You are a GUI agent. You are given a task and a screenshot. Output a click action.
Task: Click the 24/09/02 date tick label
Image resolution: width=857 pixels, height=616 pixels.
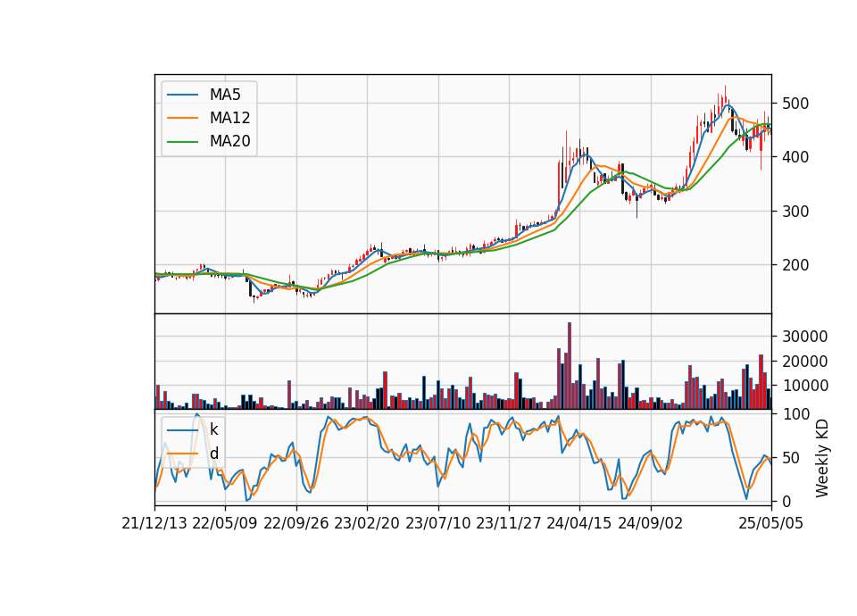pyautogui.click(x=651, y=524)
